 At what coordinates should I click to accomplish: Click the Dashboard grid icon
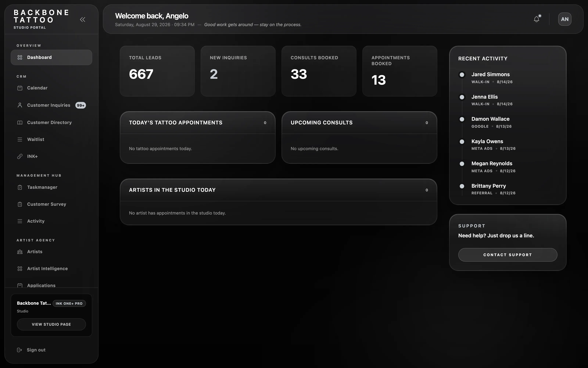[x=20, y=57]
